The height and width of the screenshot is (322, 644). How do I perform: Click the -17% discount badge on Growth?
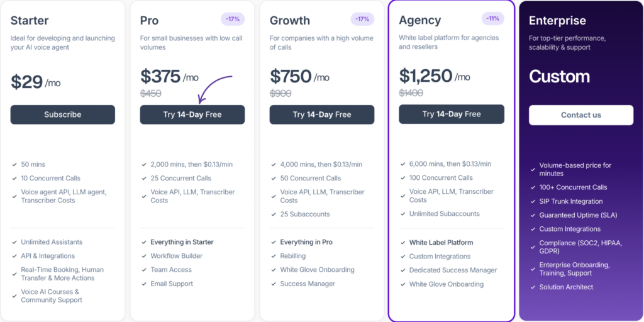tap(363, 19)
